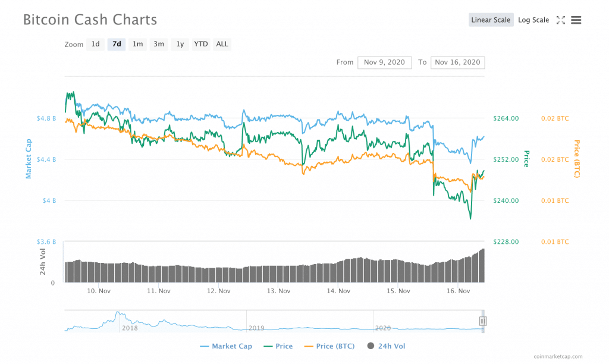This screenshot has width=609, height=364.
Task: Toggle the green Price legend series
Action: click(277, 346)
